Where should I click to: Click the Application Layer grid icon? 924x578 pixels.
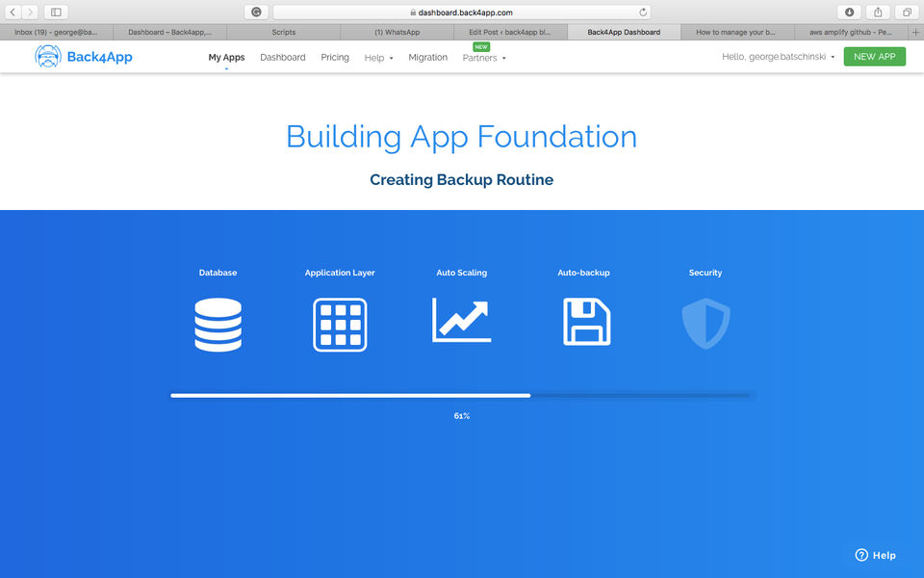(x=340, y=325)
